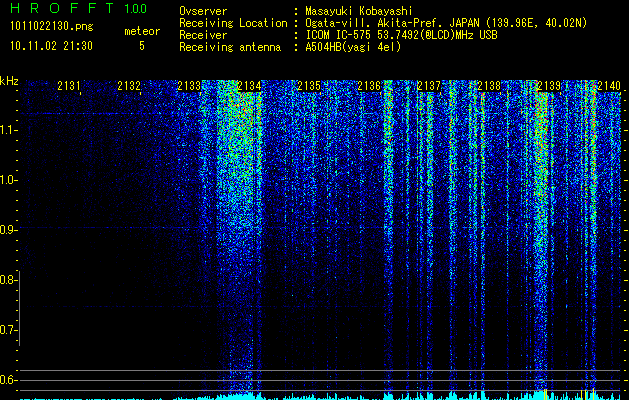This screenshot has height=400, width=629.
Task: Click the Receiver field label
Action: tap(203, 35)
